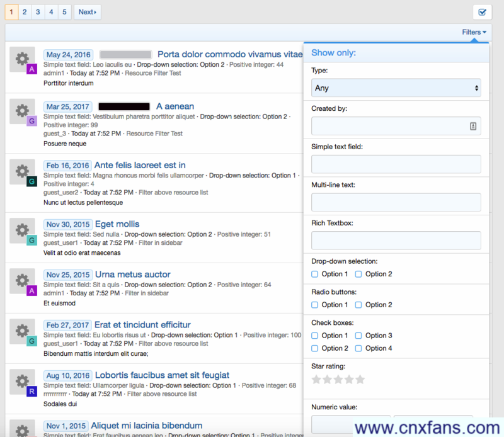Check Option 2 under Radio buttons
The width and height of the screenshot is (504, 437).
(358, 305)
